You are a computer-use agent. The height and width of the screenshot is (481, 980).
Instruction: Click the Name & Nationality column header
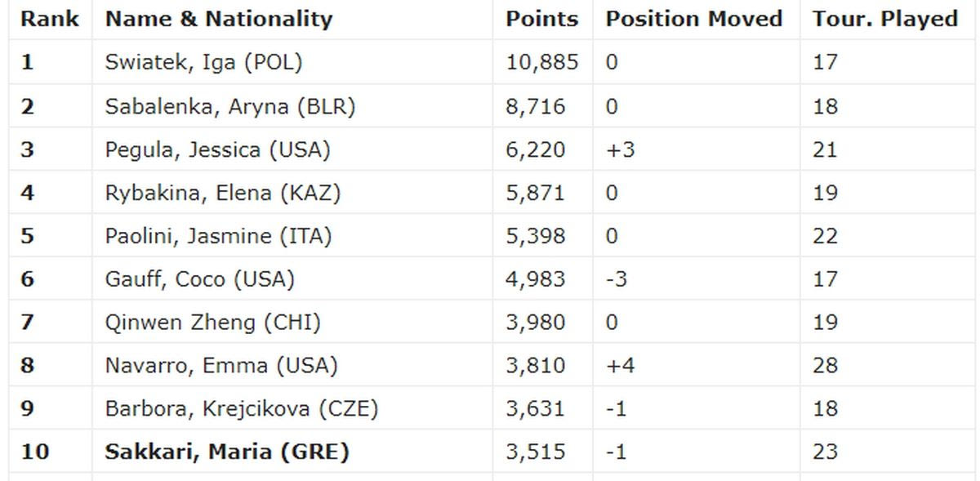pyautogui.click(x=219, y=19)
